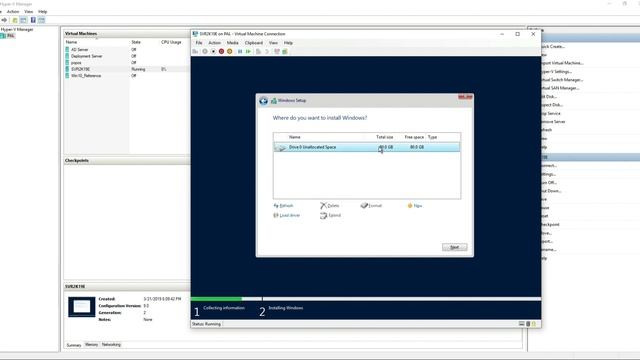Open Action menu in Hyper-V Manager
640x360 pixels.
tap(13, 12)
